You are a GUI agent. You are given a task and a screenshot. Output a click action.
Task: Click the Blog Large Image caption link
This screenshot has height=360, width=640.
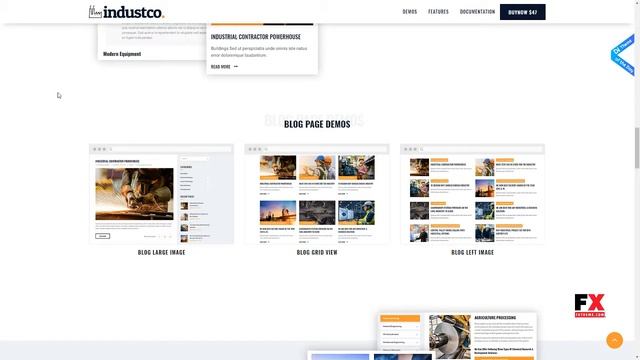162,252
